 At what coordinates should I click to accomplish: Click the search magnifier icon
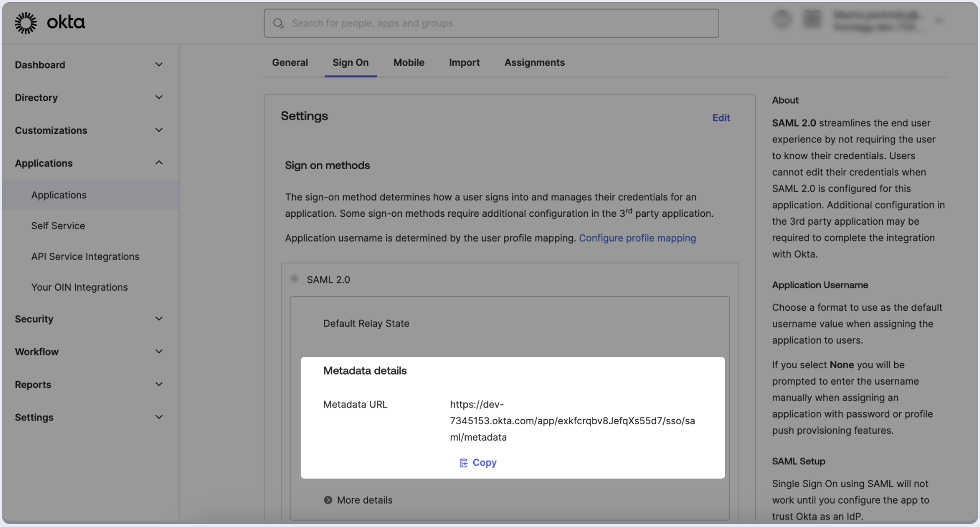click(x=279, y=23)
